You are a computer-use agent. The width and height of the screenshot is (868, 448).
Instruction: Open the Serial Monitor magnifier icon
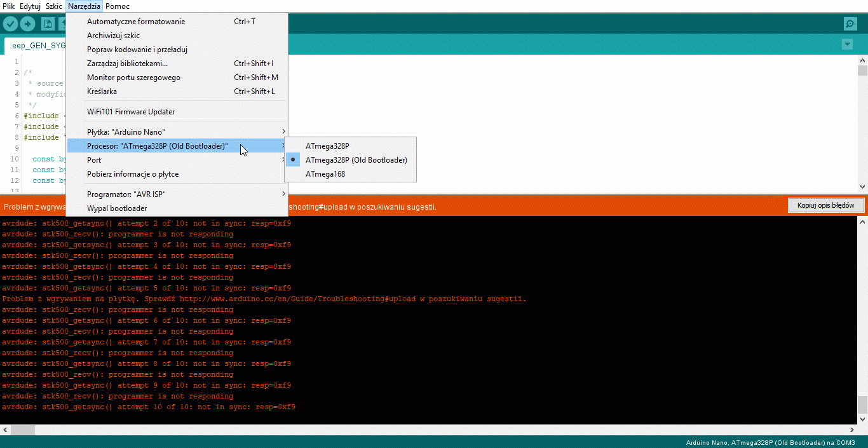tap(850, 24)
